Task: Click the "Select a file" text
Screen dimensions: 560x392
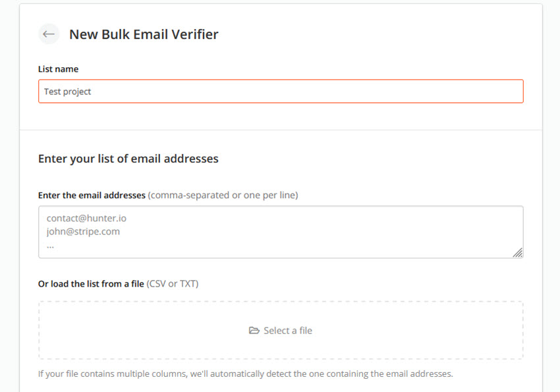Action: point(288,331)
